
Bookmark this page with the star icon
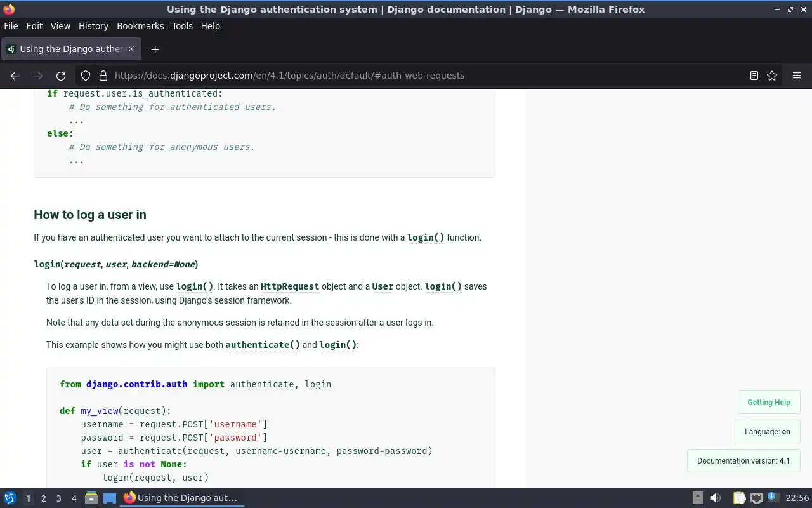(772, 76)
